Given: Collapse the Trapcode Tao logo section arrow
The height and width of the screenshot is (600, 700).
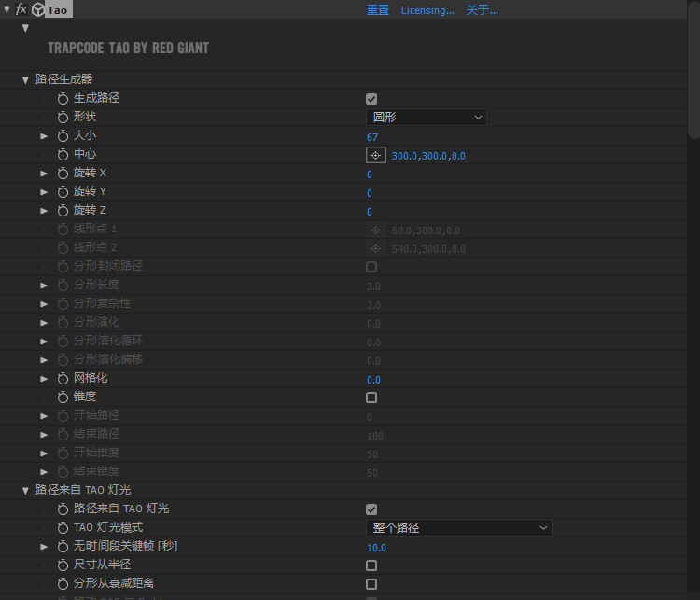Looking at the screenshot, I should (x=25, y=28).
